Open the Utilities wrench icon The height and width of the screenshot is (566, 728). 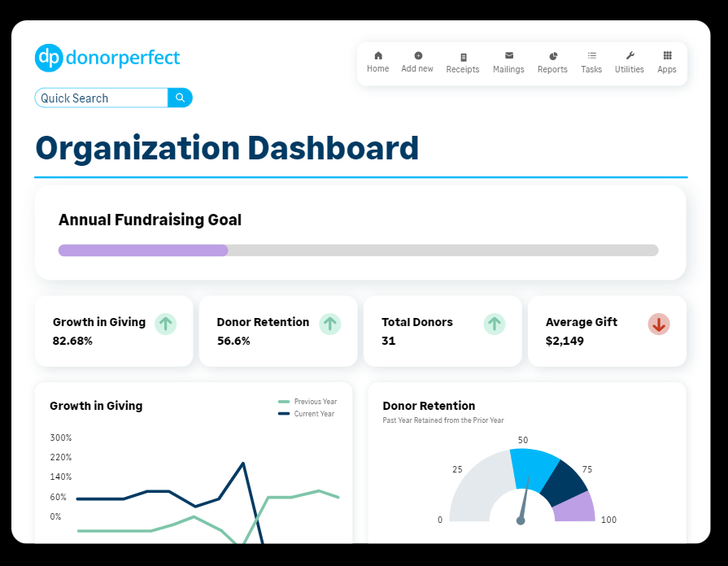click(630, 56)
